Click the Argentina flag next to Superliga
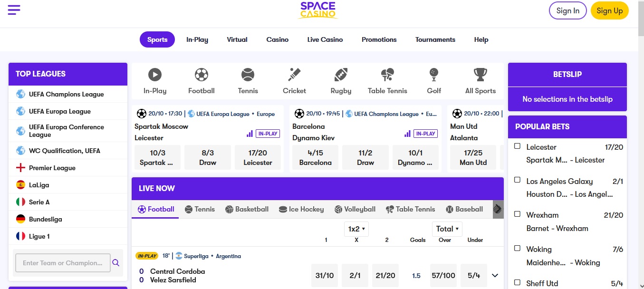This screenshot has width=644, height=289. (x=179, y=256)
